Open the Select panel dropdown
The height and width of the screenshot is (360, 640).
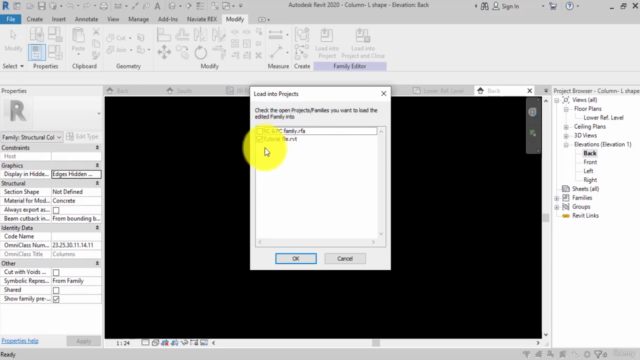(x=13, y=66)
